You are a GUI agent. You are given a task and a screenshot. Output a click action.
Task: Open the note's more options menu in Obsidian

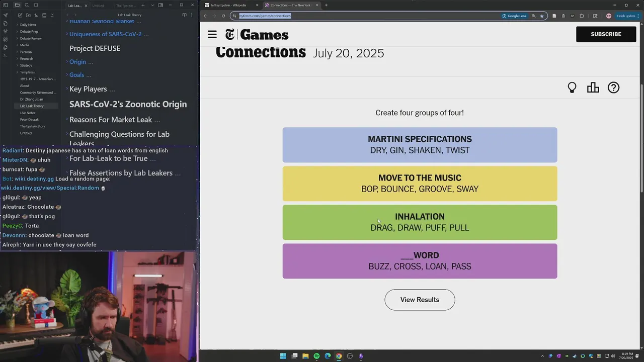click(x=191, y=15)
